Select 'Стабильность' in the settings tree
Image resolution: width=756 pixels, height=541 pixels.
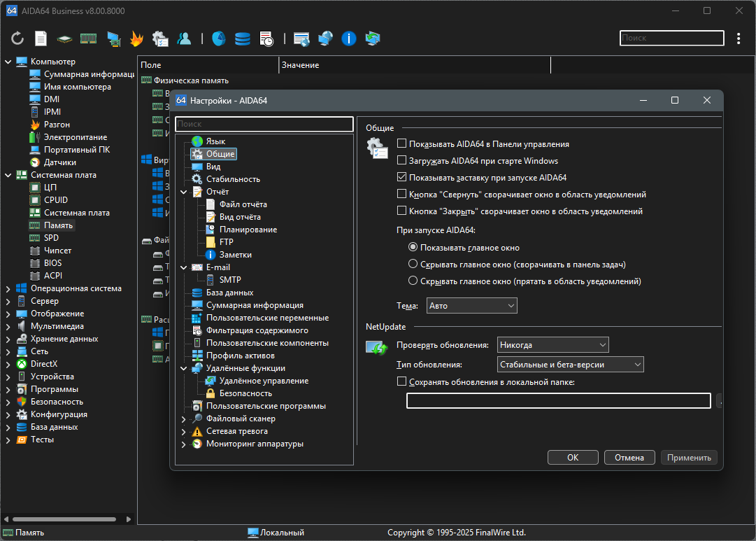233,179
